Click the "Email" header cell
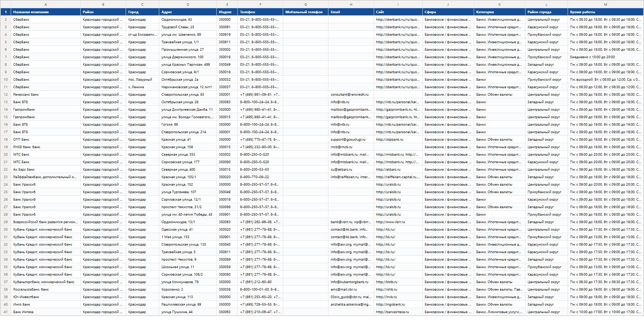Viewport: 644px width, 322px height. [x=351, y=12]
